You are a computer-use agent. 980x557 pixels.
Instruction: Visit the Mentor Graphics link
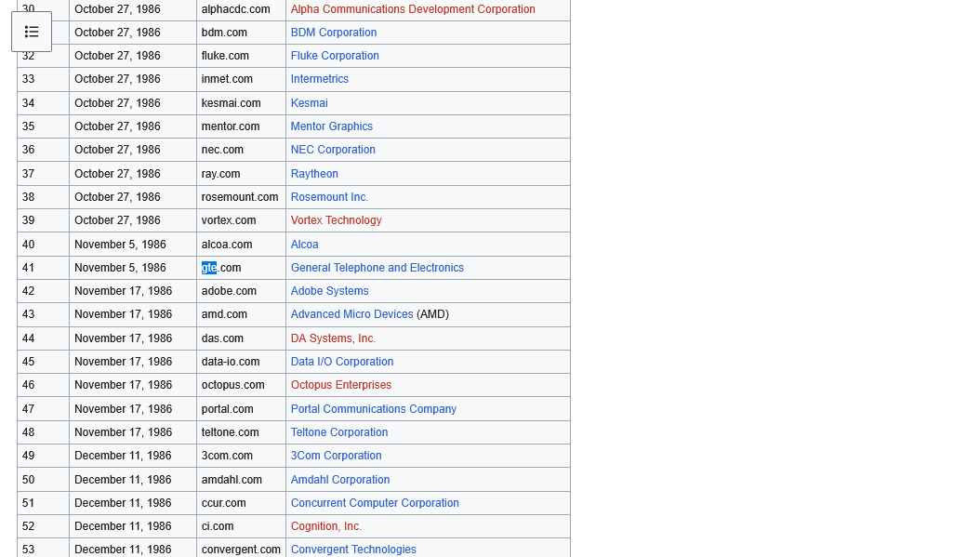[x=331, y=126]
